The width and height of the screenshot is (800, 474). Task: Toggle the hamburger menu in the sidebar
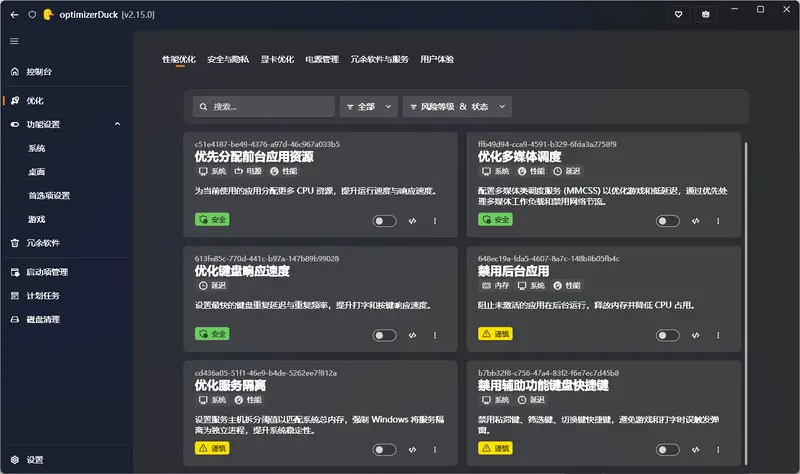coord(14,41)
